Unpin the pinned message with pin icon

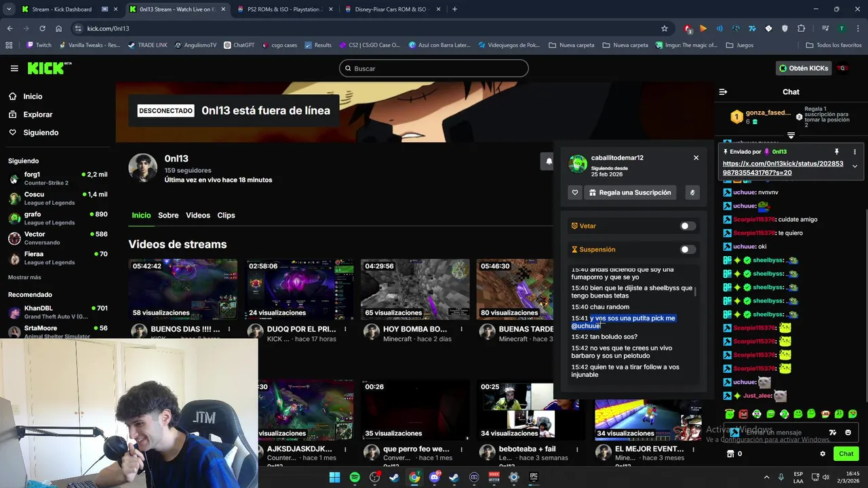837,152
